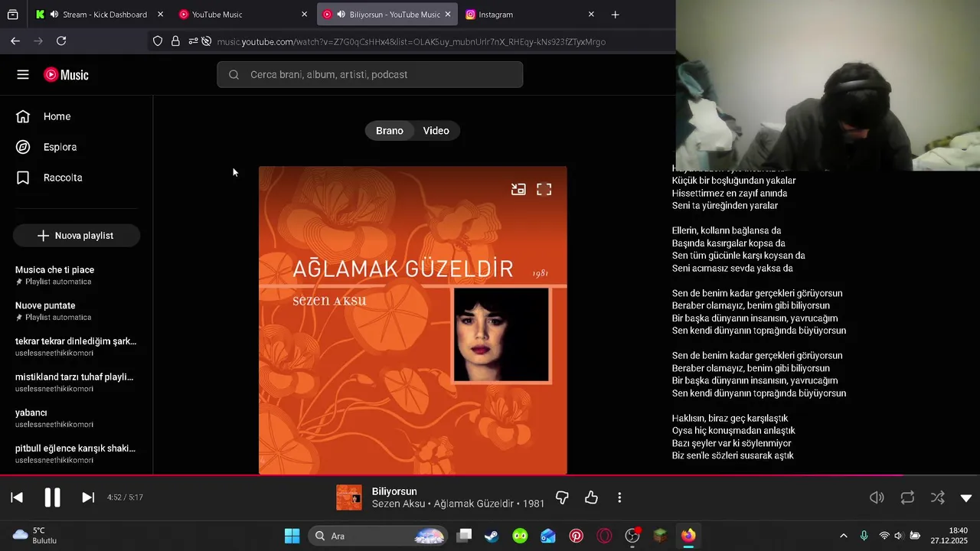Enter fullscreen from the album art
Screen dimensions: 980x551
[x=544, y=189]
